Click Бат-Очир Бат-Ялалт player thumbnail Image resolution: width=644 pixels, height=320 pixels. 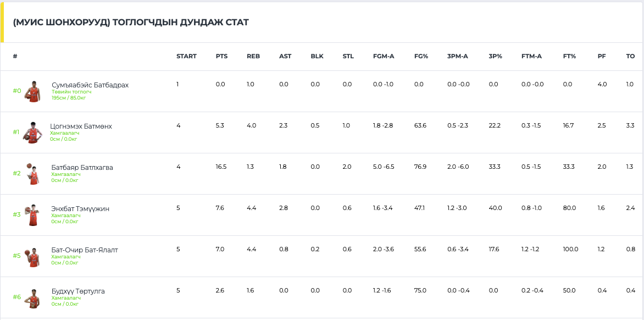[x=32, y=256]
